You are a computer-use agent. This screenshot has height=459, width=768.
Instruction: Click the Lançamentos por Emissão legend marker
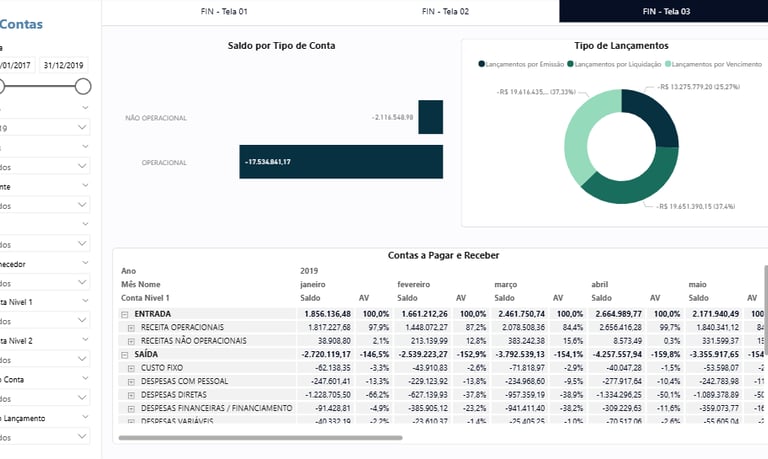click(x=482, y=63)
